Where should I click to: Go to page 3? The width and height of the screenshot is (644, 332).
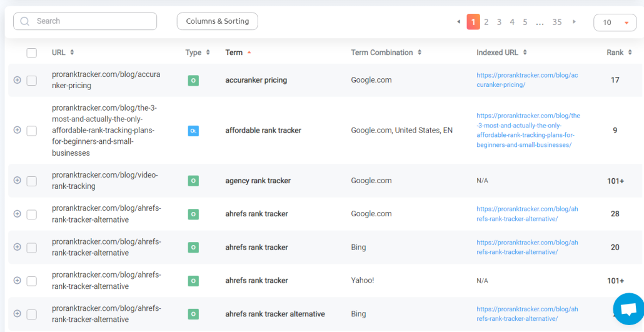click(499, 22)
